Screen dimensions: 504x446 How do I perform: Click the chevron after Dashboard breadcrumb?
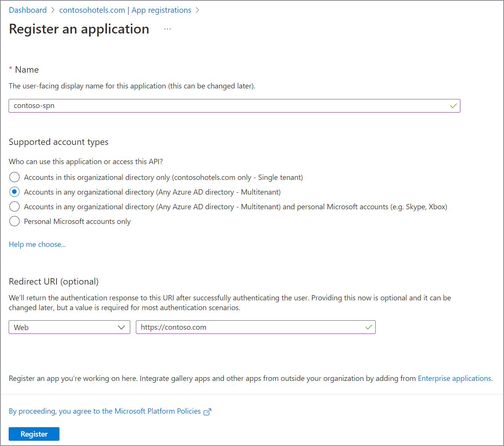pos(53,10)
